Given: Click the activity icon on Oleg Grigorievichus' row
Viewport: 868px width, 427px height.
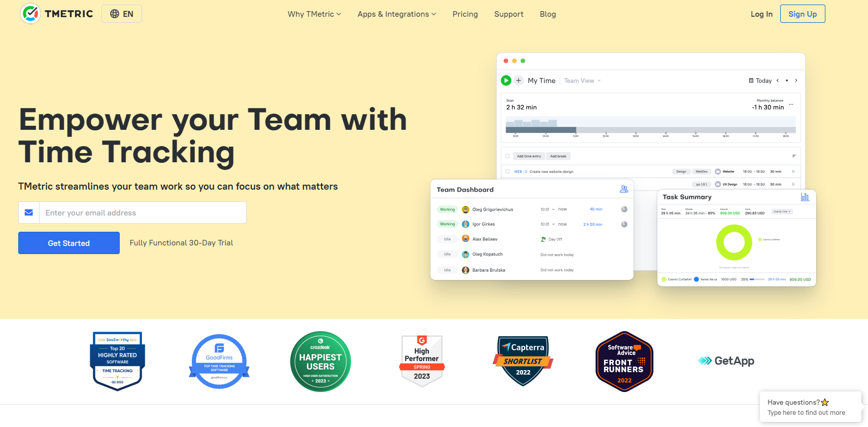Looking at the screenshot, I should (624, 209).
